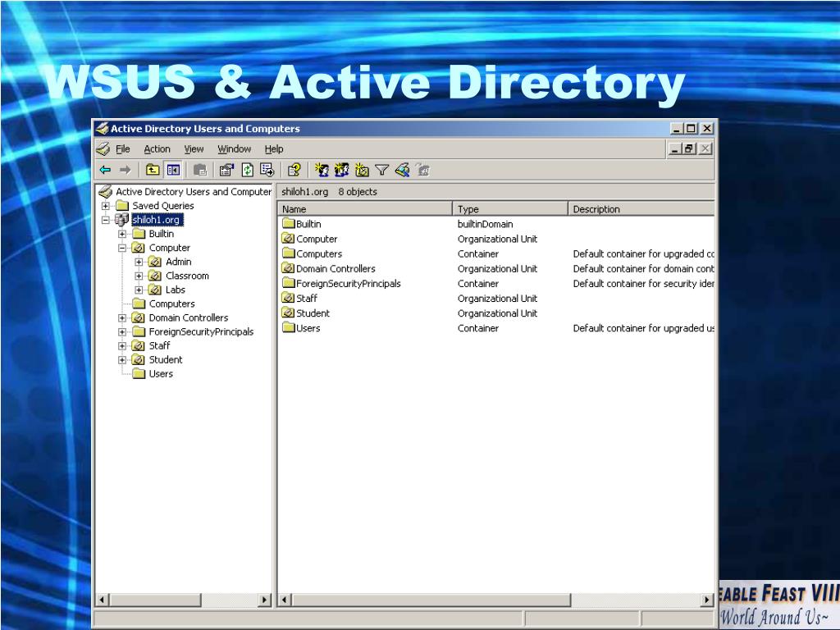
Task: Toggle Show/Hide Console Tree button
Action: pos(173,171)
